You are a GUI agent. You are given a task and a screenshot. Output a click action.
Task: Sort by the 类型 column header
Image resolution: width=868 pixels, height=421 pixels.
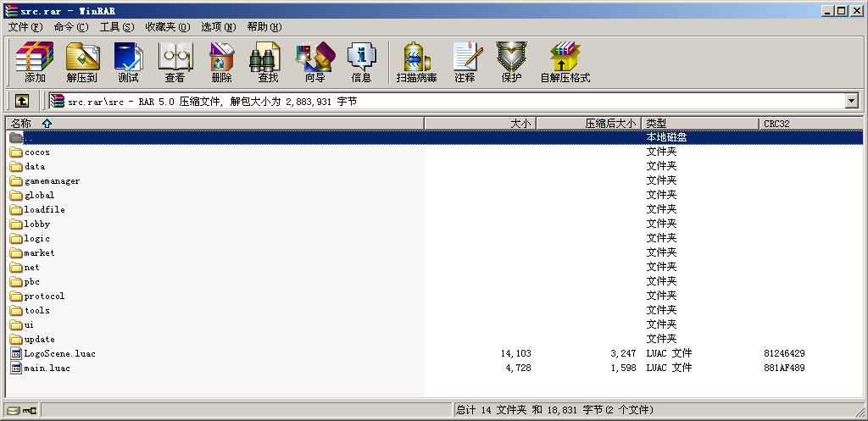click(x=699, y=124)
